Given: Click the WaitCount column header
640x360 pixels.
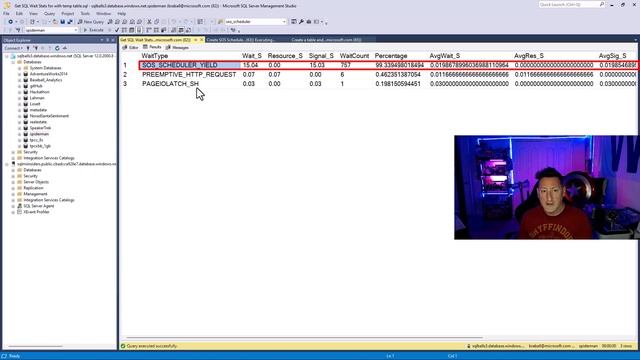Looking at the screenshot, I should (354, 56).
